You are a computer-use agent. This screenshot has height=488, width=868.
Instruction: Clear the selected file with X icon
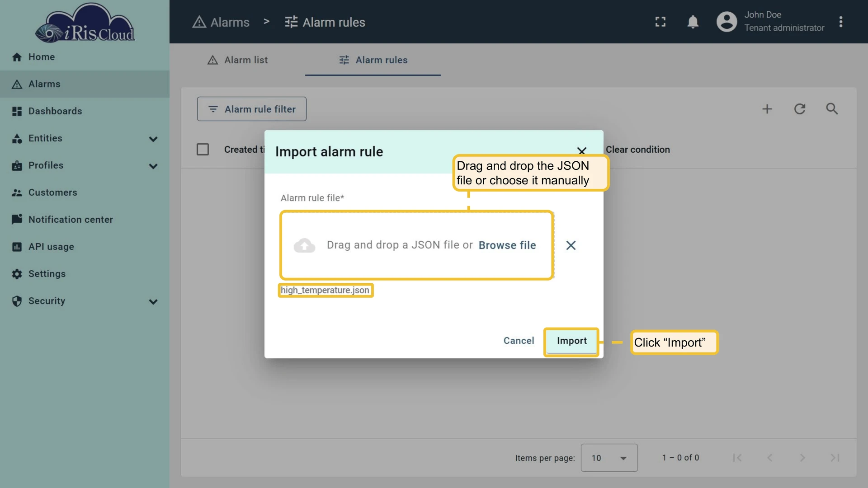571,245
